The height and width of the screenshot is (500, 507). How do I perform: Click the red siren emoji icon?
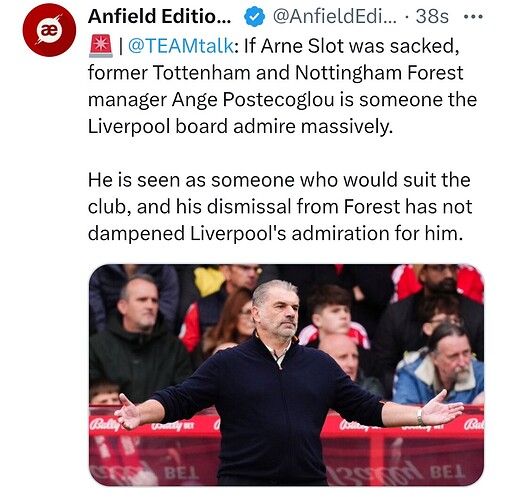coord(101,46)
